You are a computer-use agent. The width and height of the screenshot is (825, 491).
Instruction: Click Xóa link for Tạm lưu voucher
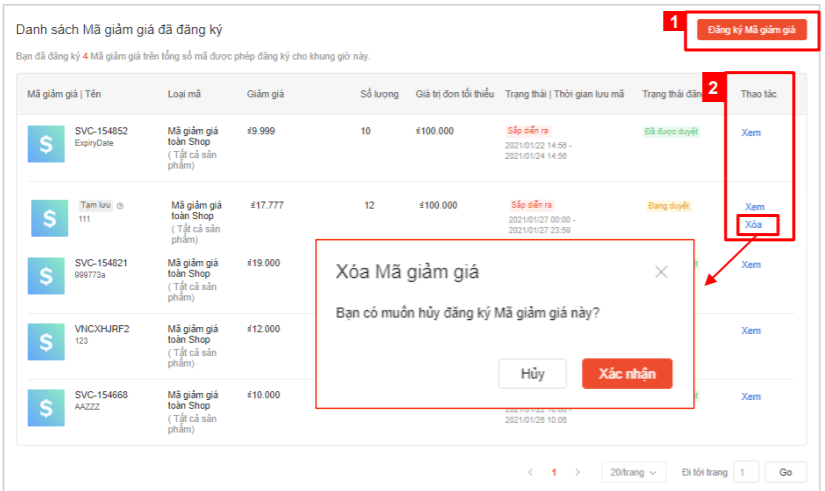coord(752,225)
